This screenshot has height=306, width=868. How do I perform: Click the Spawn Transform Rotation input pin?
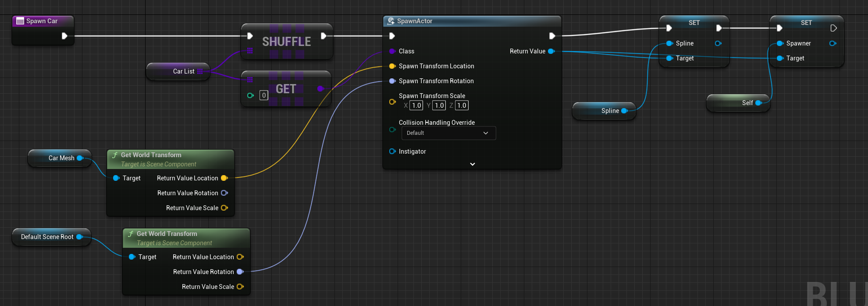(392, 81)
